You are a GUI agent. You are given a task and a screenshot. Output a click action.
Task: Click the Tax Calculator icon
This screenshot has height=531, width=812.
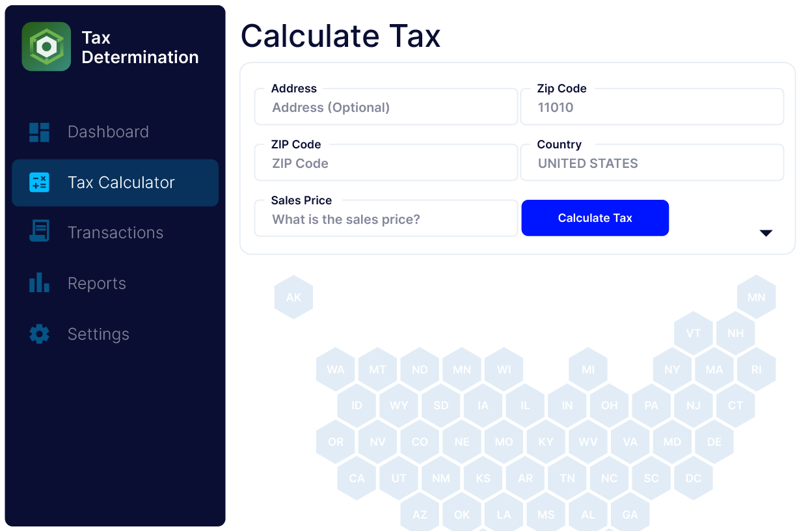point(39,182)
